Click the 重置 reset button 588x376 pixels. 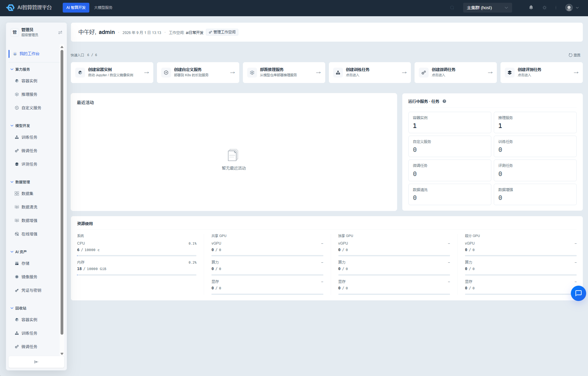coord(574,55)
